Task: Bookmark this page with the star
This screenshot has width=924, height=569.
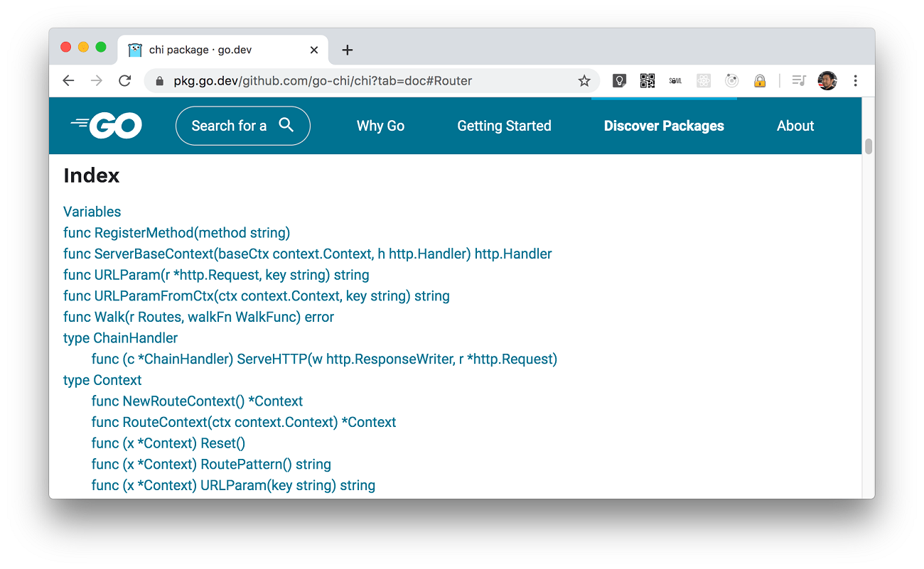Action: point(584,81)
